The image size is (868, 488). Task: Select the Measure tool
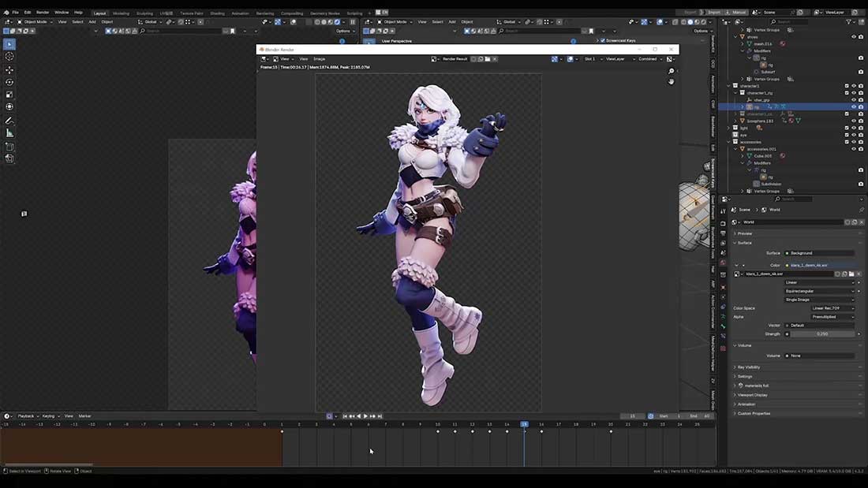(9, 133)
